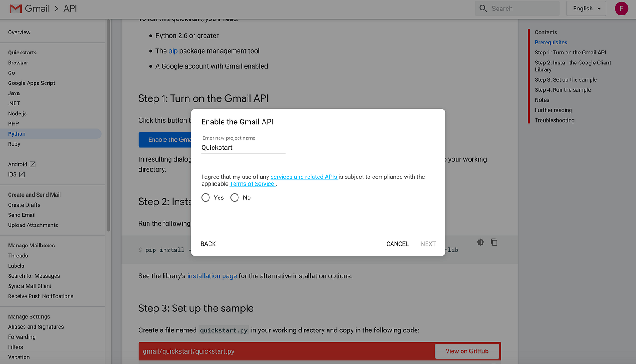Click the API breadcrumb in header

(x=70, y=9)
